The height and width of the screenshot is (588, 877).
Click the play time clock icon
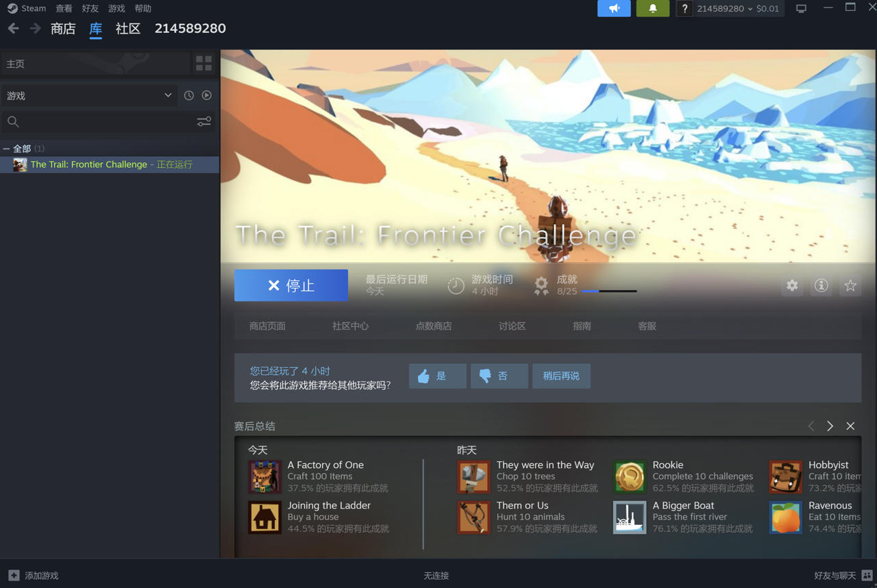[x=456, y=286]
